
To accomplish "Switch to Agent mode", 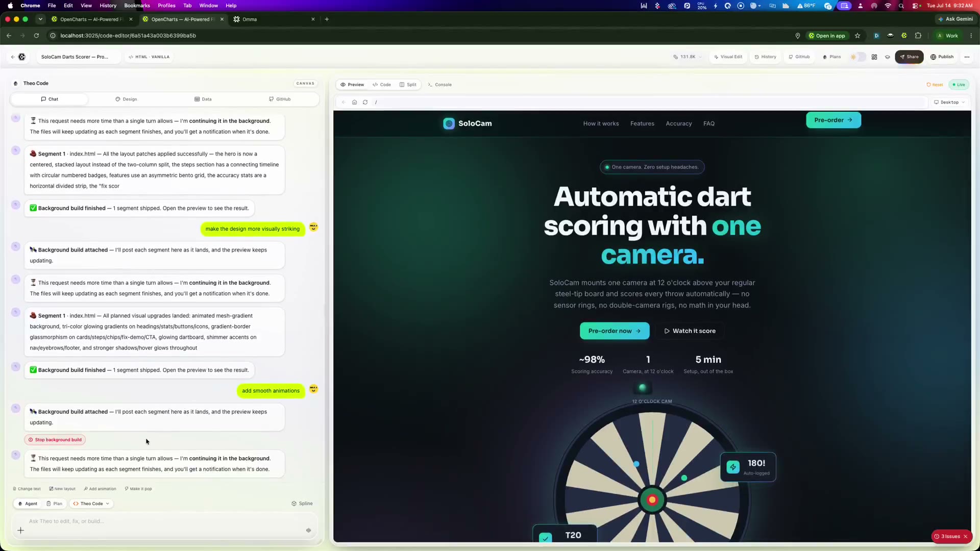I will 28,504.
